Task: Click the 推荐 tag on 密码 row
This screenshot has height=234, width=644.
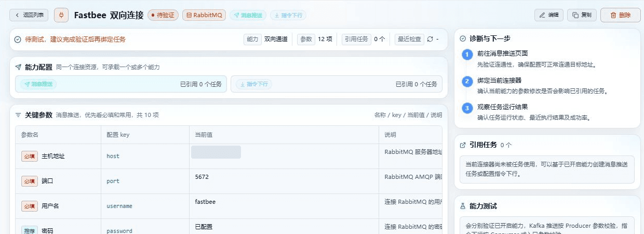Action: point(30,230)
